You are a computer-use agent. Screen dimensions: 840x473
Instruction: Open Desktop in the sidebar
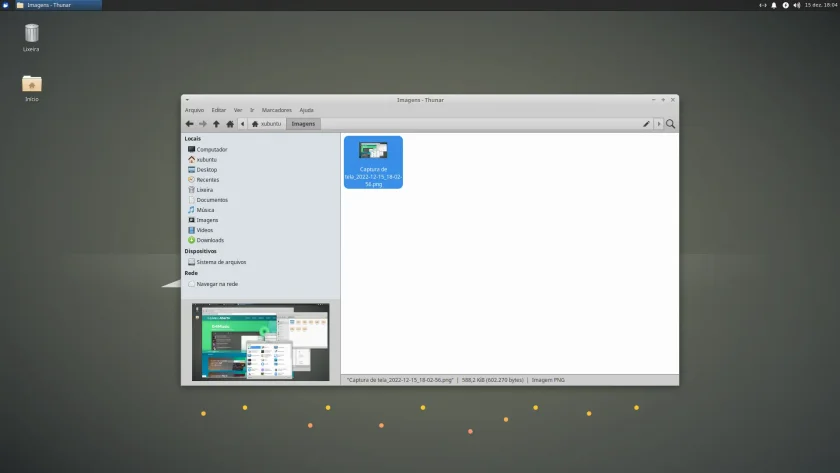[x=206, y=170]
